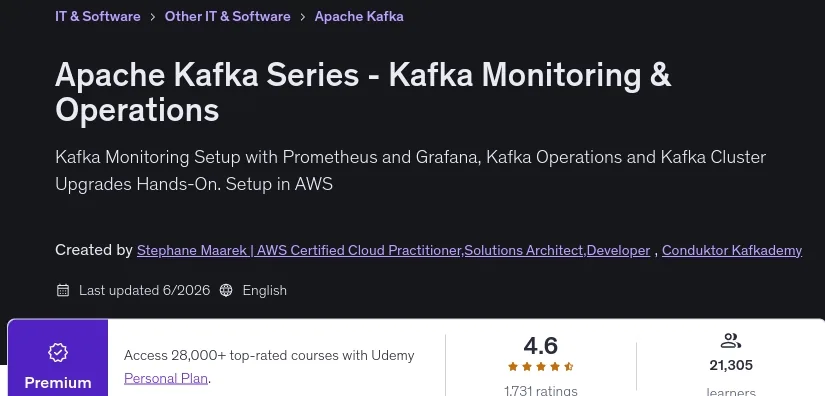Click the English language label
Screen dimensions: 825x396
click(265, 290)
